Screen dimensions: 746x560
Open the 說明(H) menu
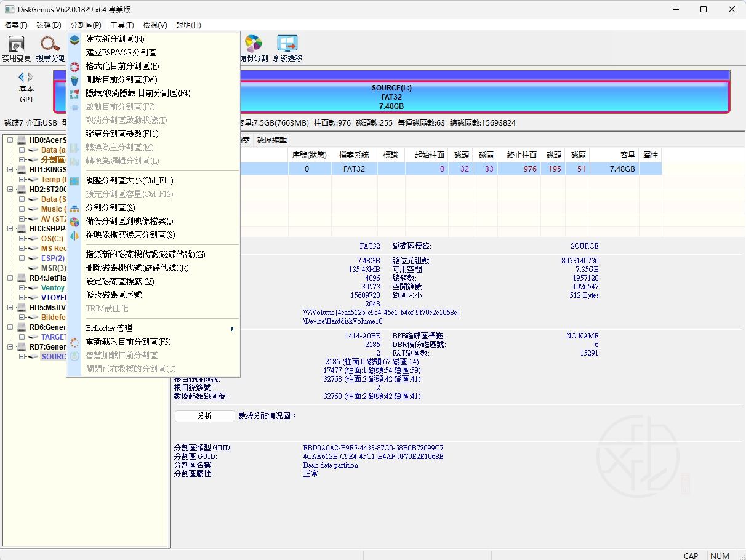click(x=188, y=25)
